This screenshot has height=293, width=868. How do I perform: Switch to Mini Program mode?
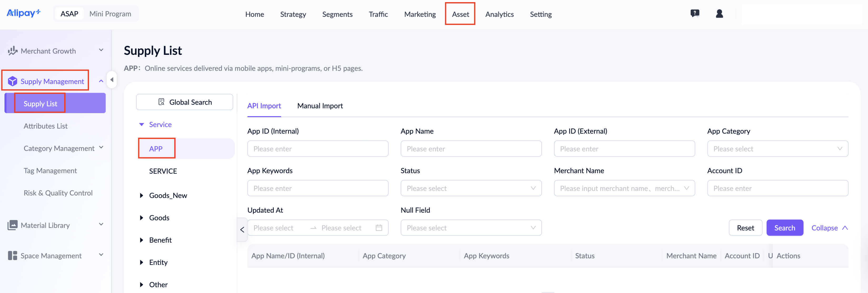click(110, 14)
